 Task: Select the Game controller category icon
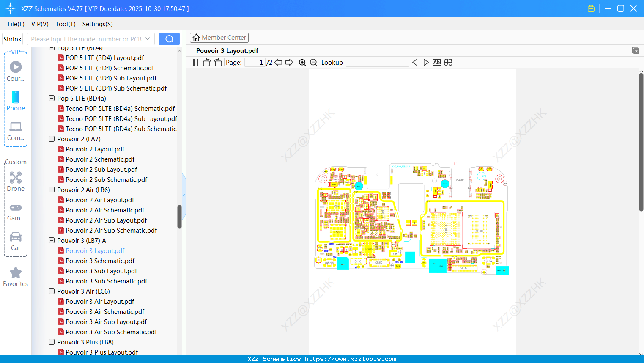click(15, 208)
